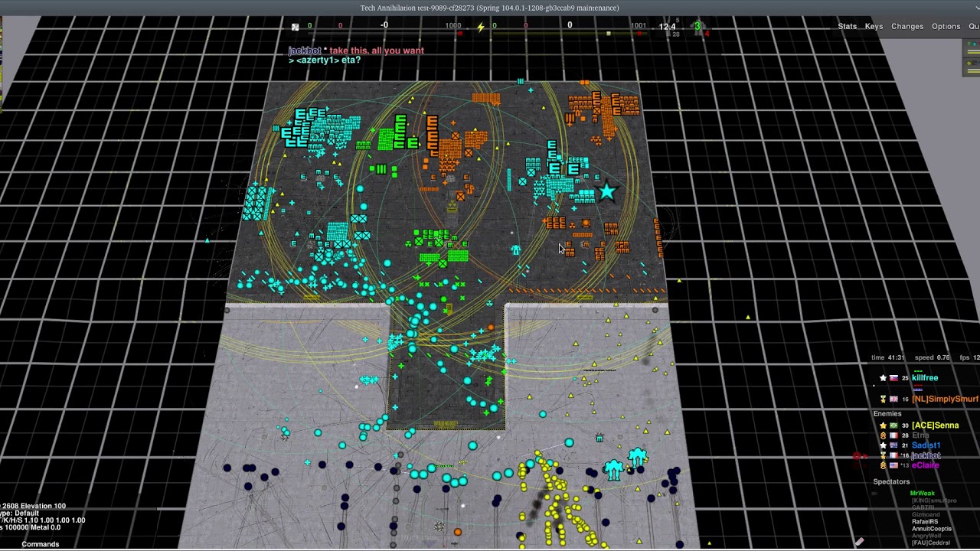Viewport: 980px width, 551px height.
Task: Click the eraser icon at bottom right
Action: click(x=859, y=542)
